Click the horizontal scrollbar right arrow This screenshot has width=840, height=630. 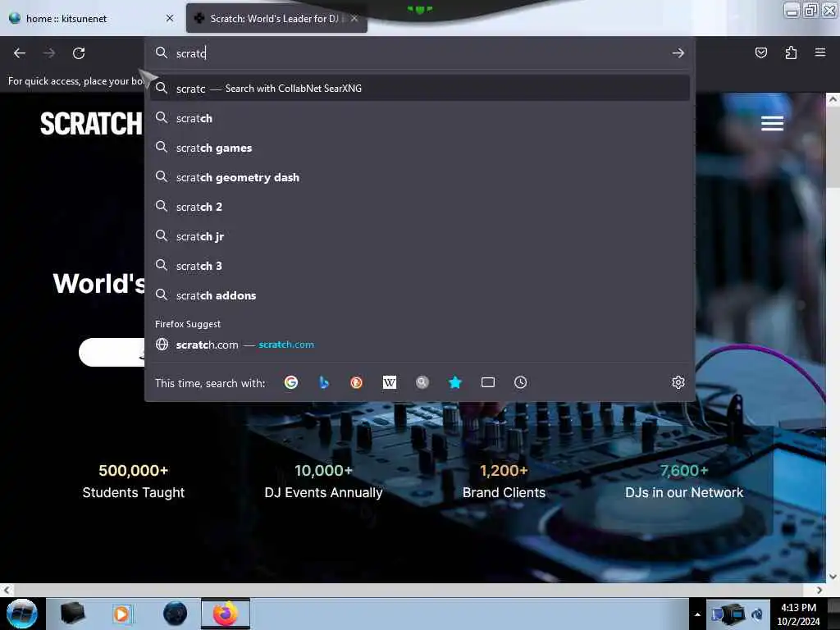pos(819,590)
